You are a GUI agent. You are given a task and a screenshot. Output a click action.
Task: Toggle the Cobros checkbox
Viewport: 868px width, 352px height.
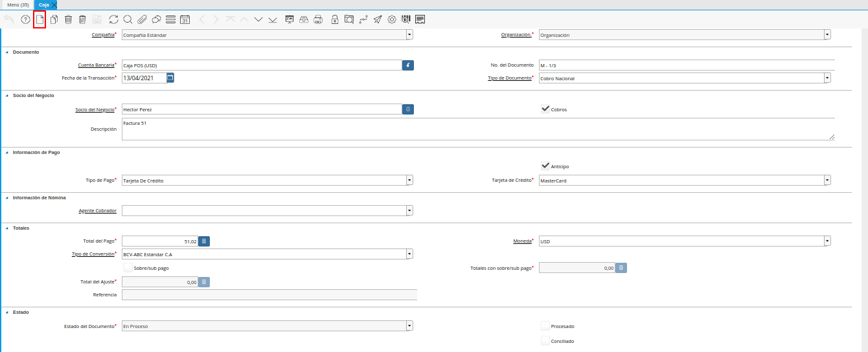click(x=545, y=109)
